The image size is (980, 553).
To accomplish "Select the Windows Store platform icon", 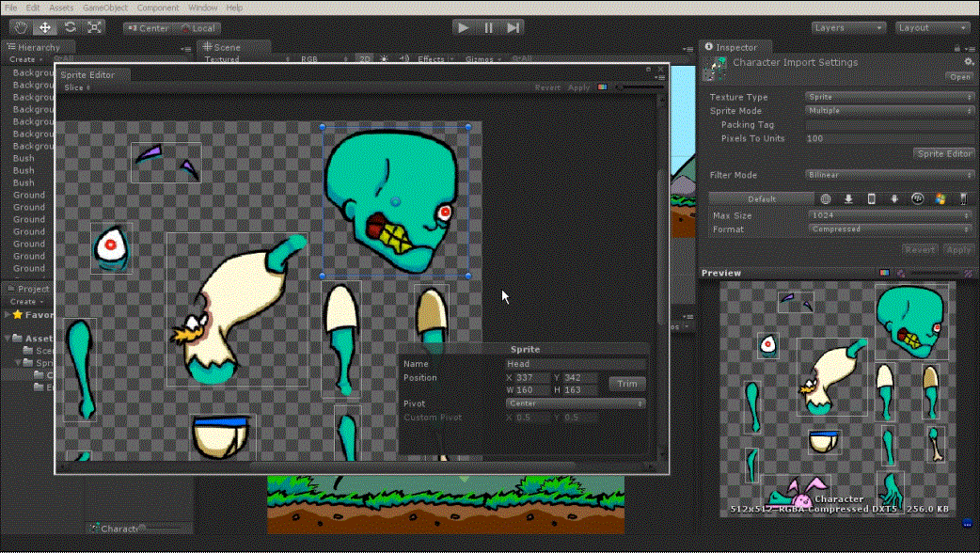I will (940, 198).
